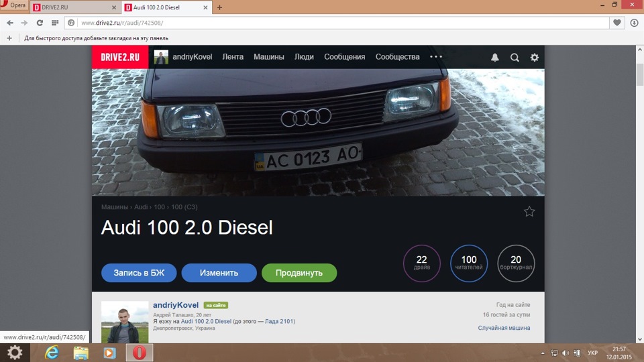This screenshot has height=362, width=644.
Task: Click the Изменить button
Action: 219,273
